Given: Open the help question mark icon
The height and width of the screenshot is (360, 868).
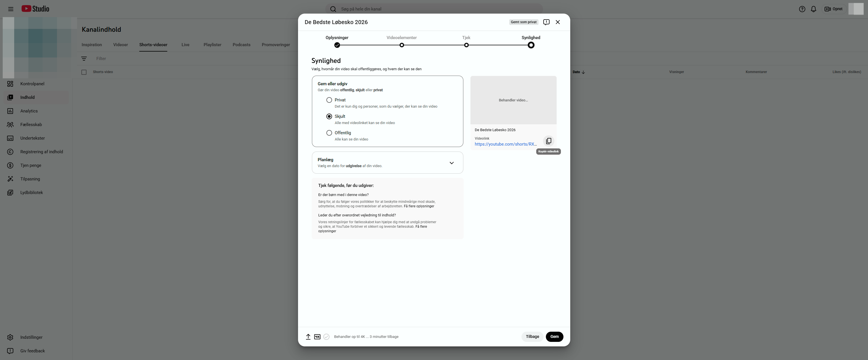Looking at the screenshot, I should tap(802, 9).
